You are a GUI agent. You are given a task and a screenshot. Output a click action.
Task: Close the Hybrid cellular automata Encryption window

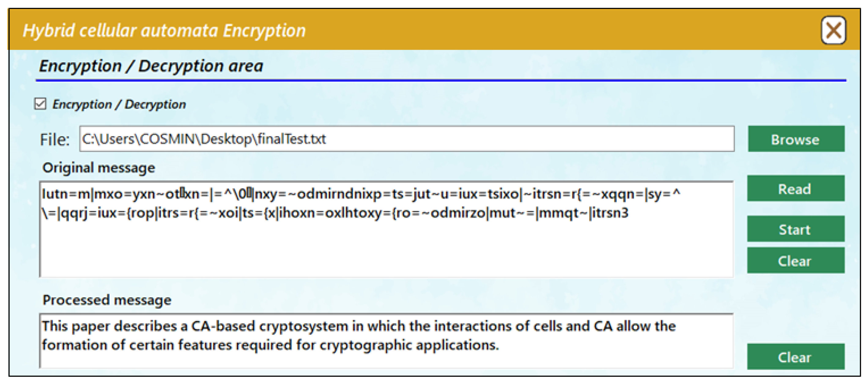tap(833, 30)
